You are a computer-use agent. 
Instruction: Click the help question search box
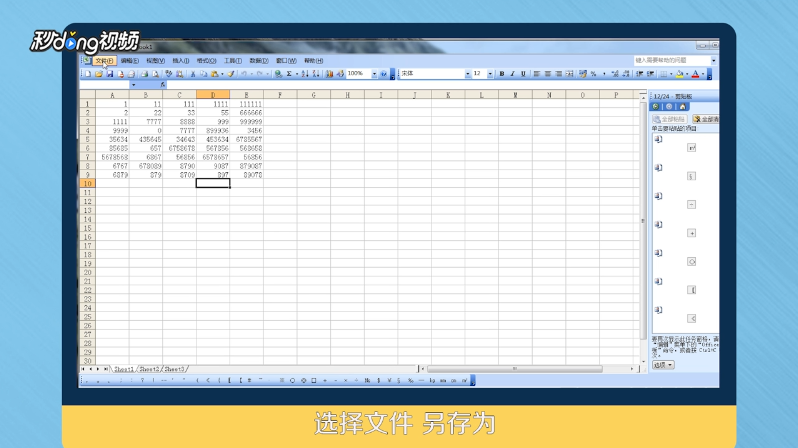[672, 60]
